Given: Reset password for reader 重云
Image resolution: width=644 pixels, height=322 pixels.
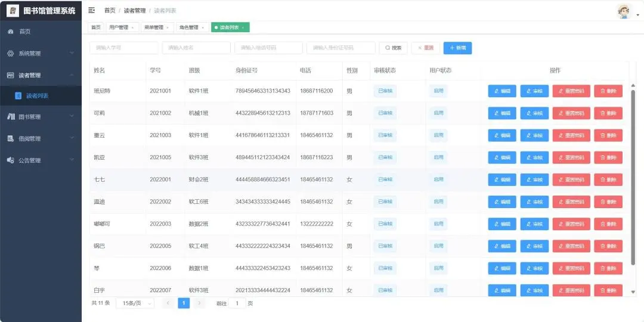Looking at the screenshot, I should click(x=571, y=135).
